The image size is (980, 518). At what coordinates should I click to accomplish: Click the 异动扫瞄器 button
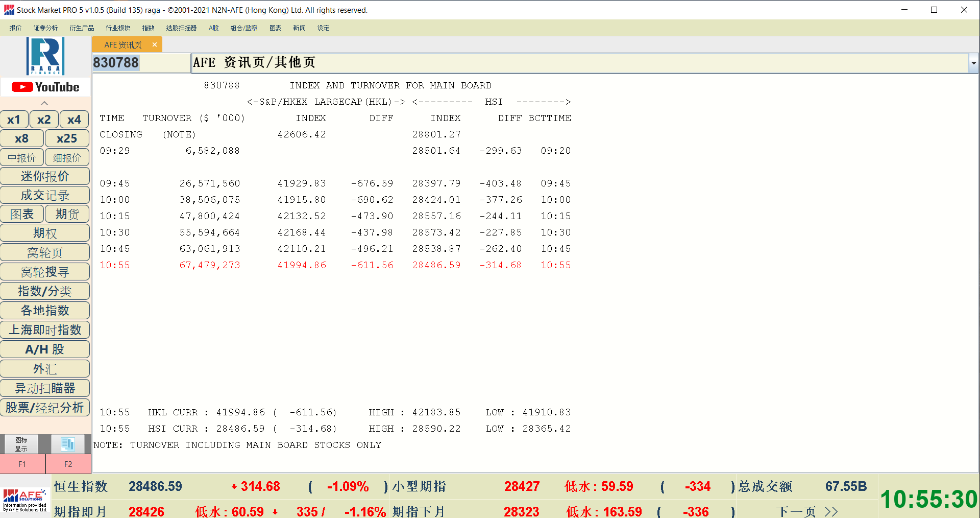pos(45,388)
